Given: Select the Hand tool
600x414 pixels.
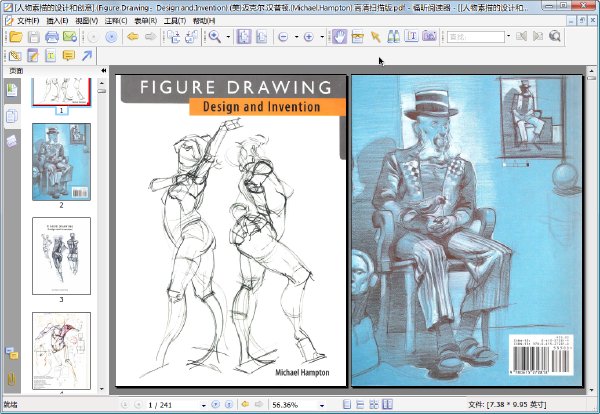Looking at the screenshot, I should tap(339, 37).
